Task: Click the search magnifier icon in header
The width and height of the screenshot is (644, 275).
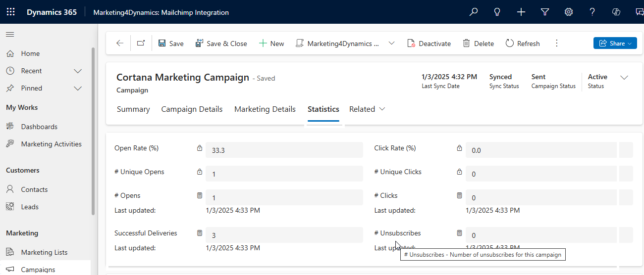Action: 474,12
